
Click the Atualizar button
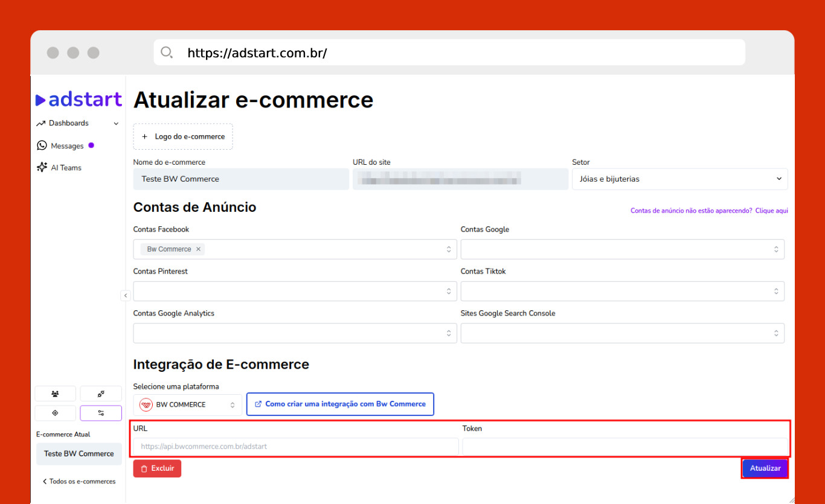(x=765, y=468)
